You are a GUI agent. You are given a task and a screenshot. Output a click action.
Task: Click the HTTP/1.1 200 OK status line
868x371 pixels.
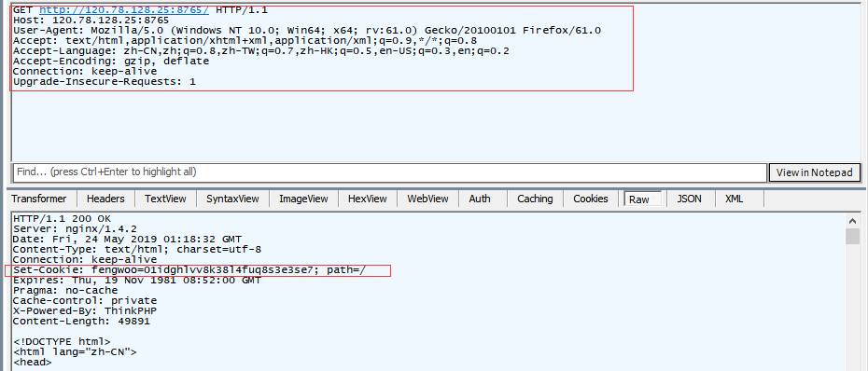click(x=62, y=218)
